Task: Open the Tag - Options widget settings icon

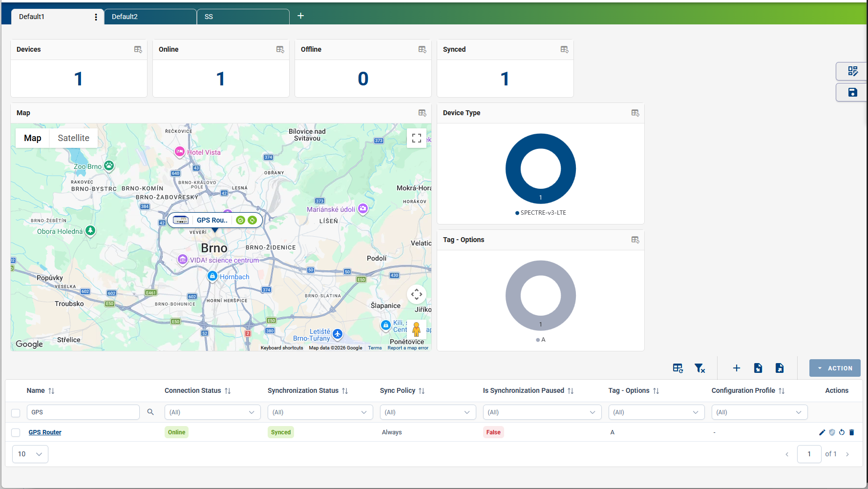Action: tap(635, 240)
